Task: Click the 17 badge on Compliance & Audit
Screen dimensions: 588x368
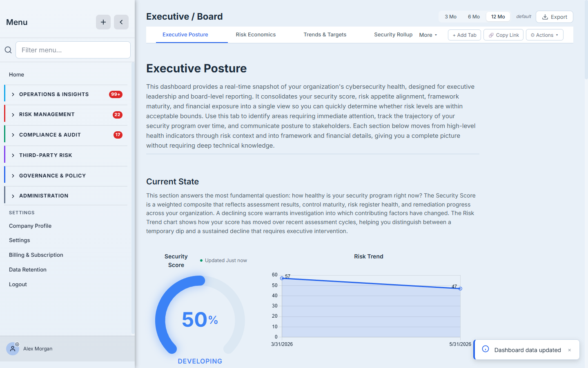Action: pos(118,135)
